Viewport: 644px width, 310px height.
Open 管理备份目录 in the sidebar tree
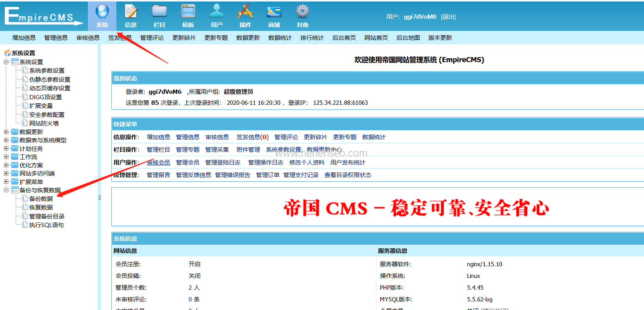[47, 216]
